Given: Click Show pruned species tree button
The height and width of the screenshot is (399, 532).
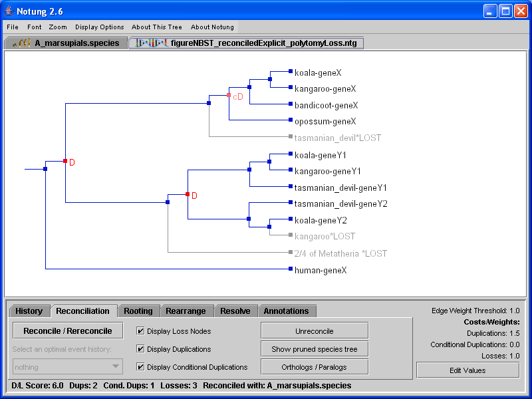Looking at the screenshot, I should click(x=314, y=348).
